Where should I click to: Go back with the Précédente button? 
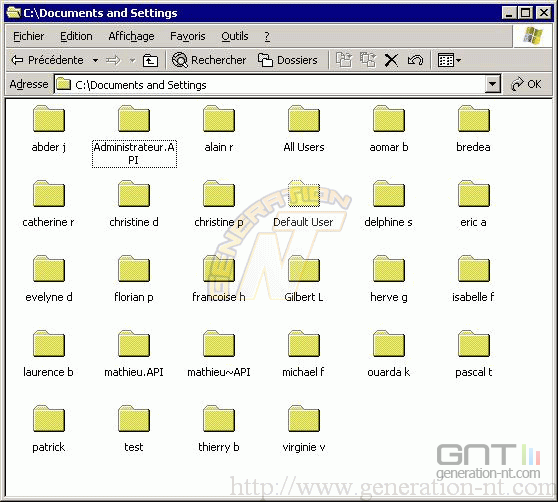pyautogui.click(x=48, y=60)
